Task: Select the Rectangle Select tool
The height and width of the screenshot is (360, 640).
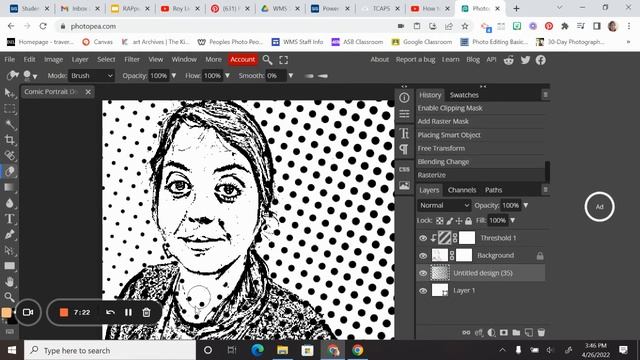Action: click(x=9, y=109)
